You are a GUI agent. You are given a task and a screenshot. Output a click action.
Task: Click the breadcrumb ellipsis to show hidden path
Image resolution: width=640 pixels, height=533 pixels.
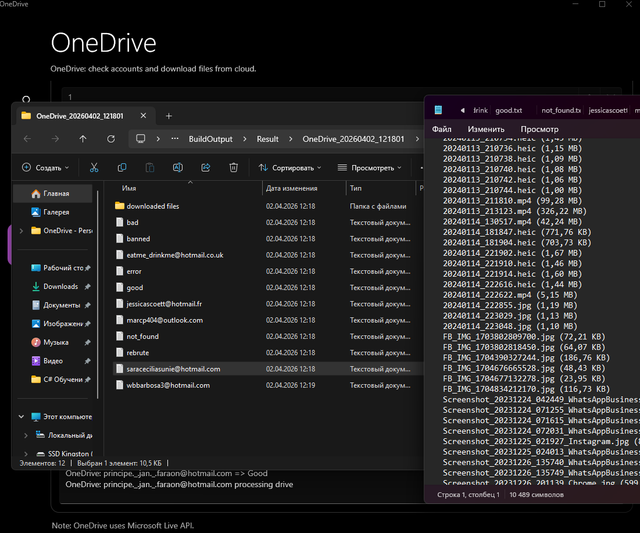[x=175, y=139]
